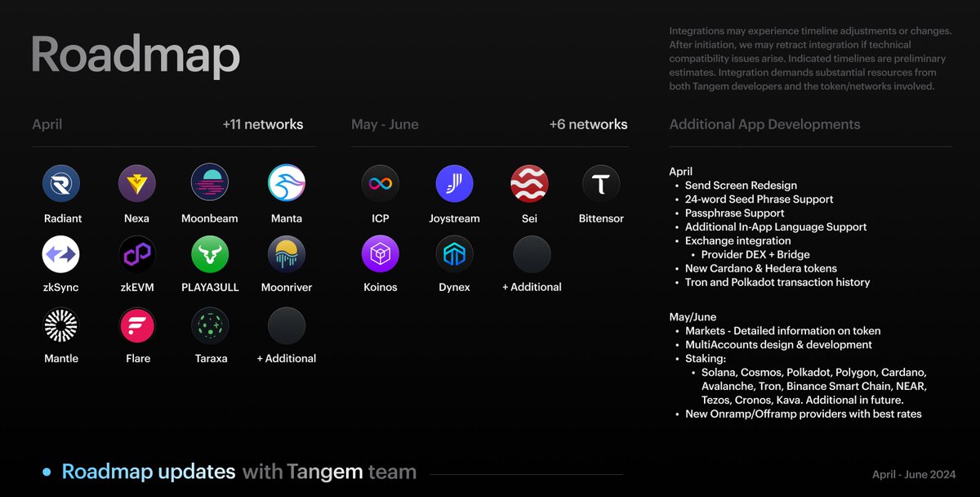This screenshot has width=980, height=497.
Task: Click 'Provider DEX + Bridge' sub-item
Action: tap(755, 255)
